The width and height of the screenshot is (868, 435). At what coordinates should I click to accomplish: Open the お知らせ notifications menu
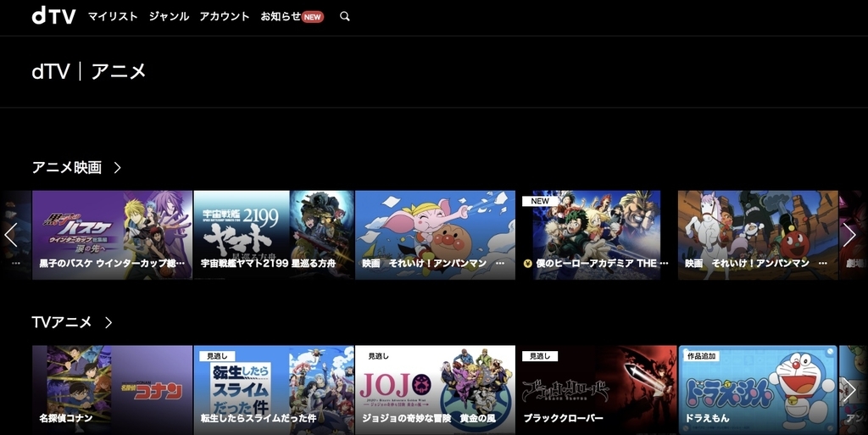click(x=281, y=17)
